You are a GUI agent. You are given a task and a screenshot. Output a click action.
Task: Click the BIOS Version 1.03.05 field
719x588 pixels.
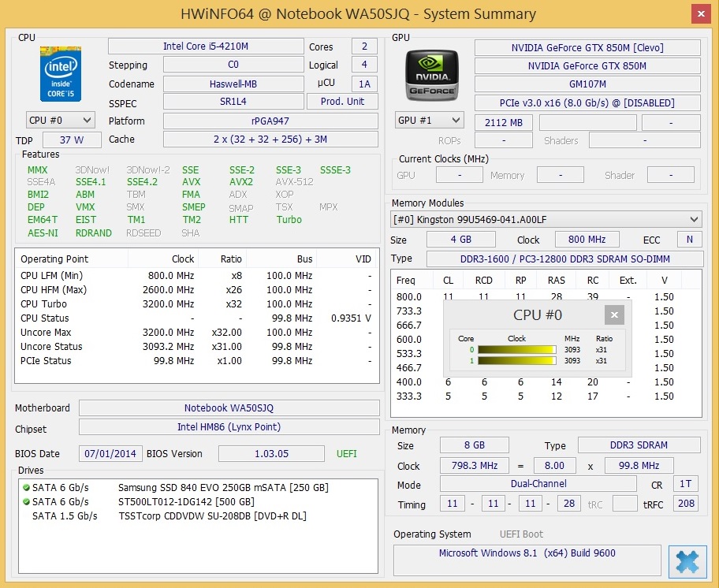(271, 454)
